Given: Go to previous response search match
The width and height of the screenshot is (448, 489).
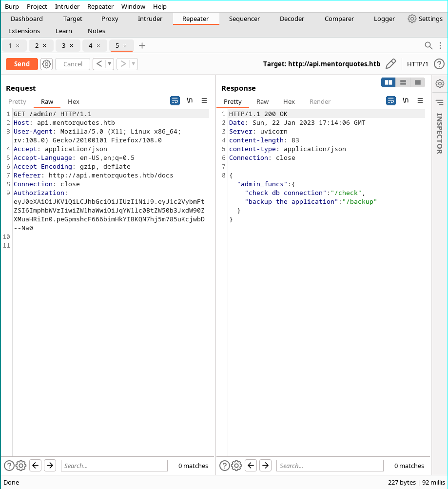Looking at the screenshot, I should click(x=251, y=466).
